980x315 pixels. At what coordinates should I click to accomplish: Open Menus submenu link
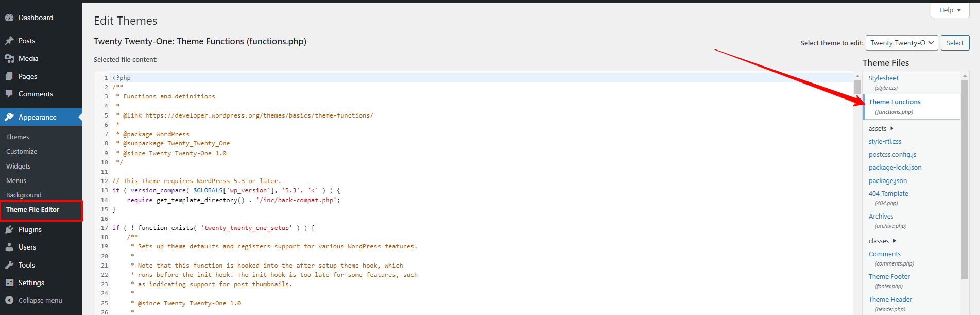(16, 180)
